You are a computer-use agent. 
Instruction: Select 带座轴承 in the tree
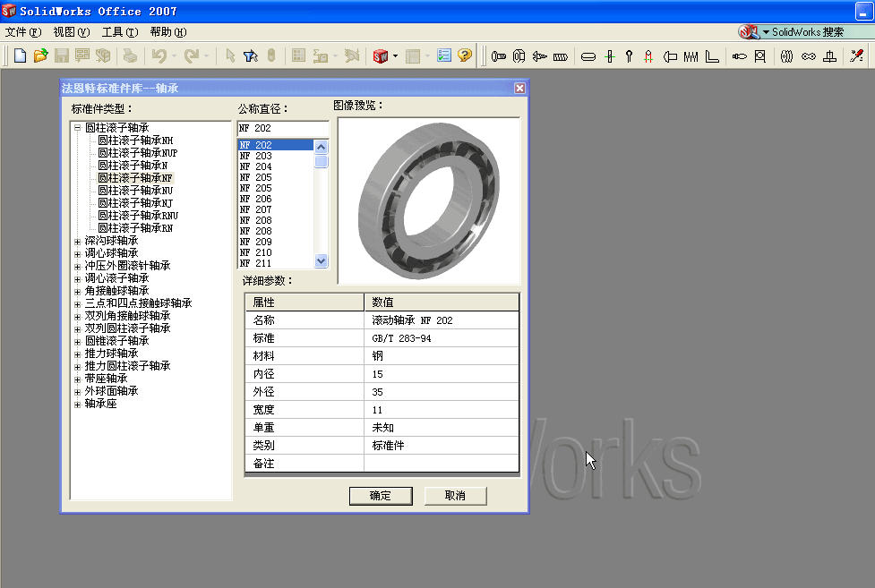point(106,379)
